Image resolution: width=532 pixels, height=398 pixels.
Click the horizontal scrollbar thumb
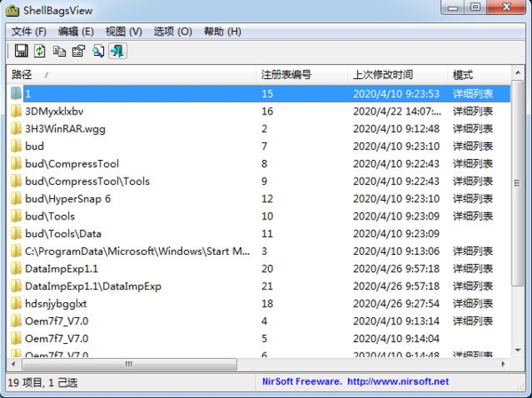(130, 364)
